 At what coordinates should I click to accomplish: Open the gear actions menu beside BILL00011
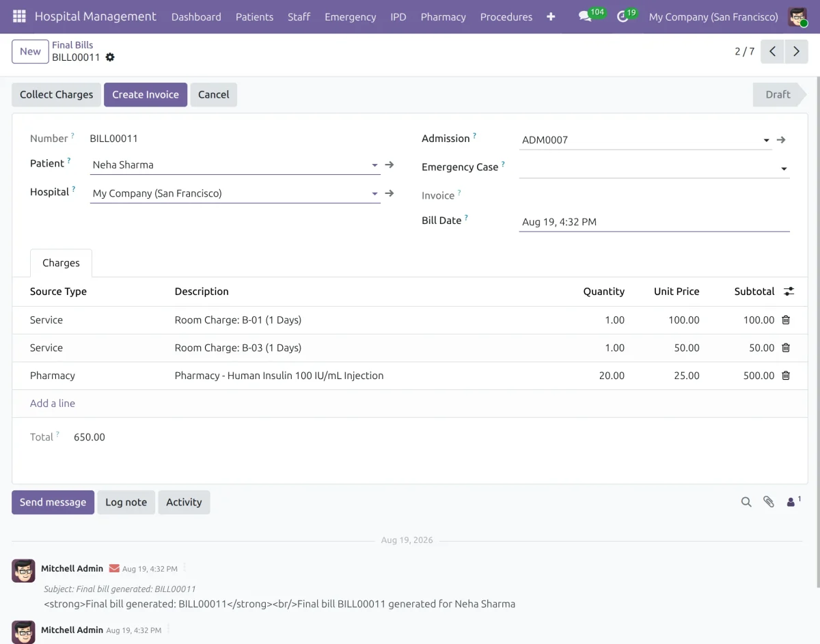[x=110, y=57]
